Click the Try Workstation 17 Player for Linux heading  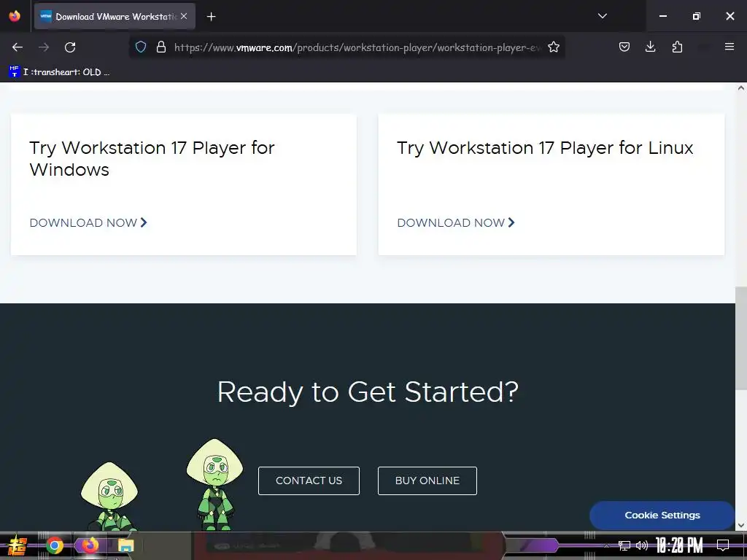pos(545,147)
